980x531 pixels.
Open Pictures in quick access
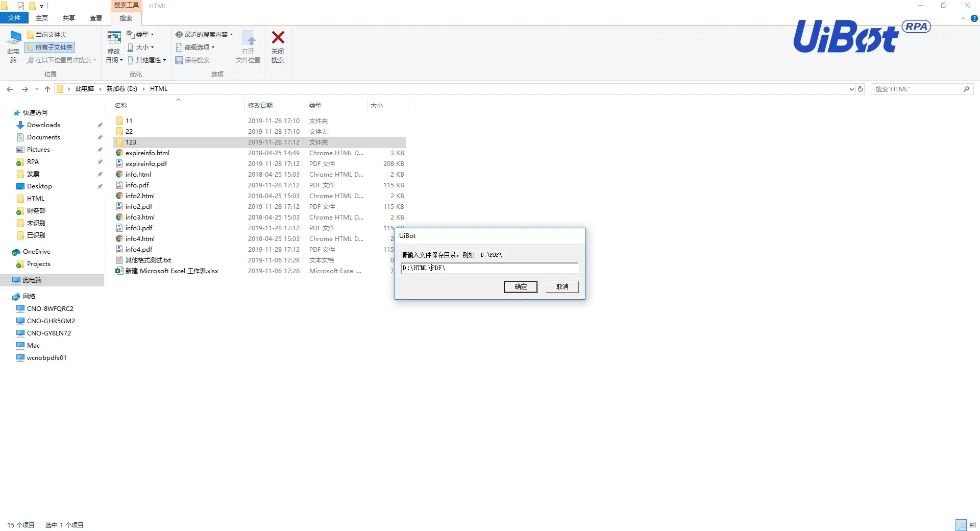tap(38, 149)
